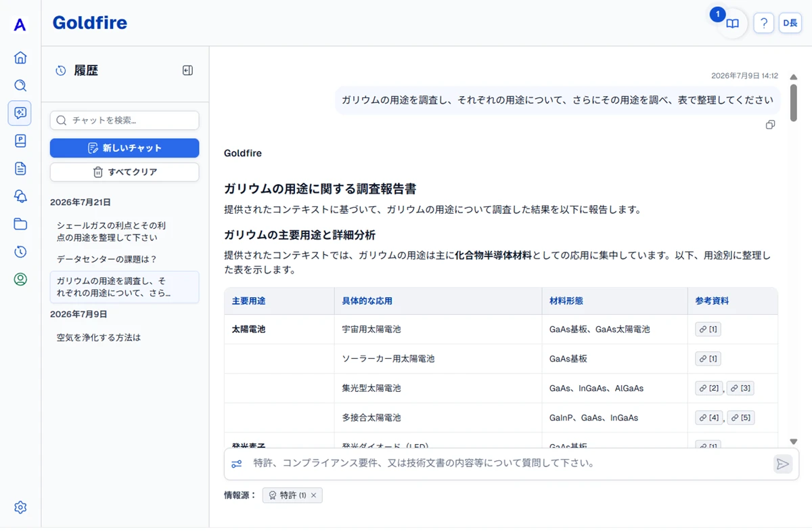Viewport: 812px width, 532px height.
Task: Open the ガリウムの用途を調査し chat entry
Action: pos(125,287)
